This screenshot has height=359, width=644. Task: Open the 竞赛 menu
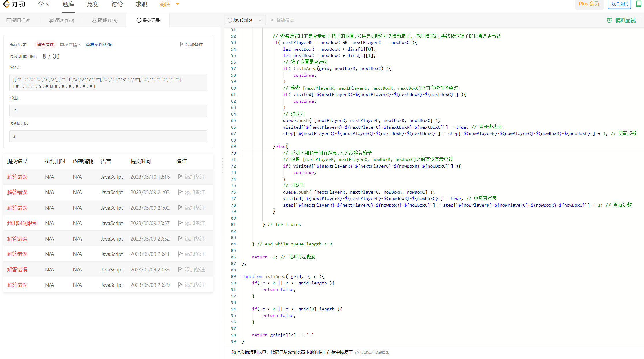[x=92, y=4]
